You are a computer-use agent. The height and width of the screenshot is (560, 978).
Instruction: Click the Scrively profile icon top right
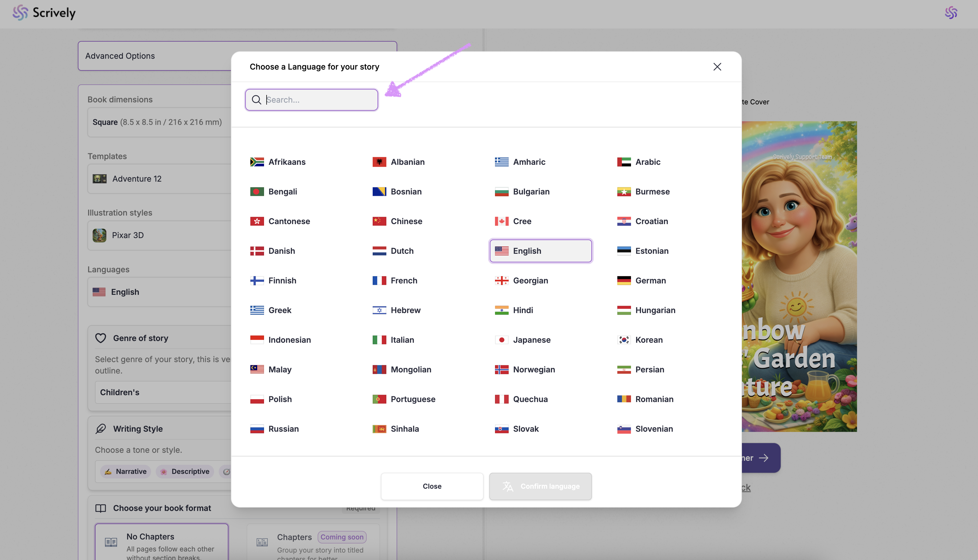point(951,13)
